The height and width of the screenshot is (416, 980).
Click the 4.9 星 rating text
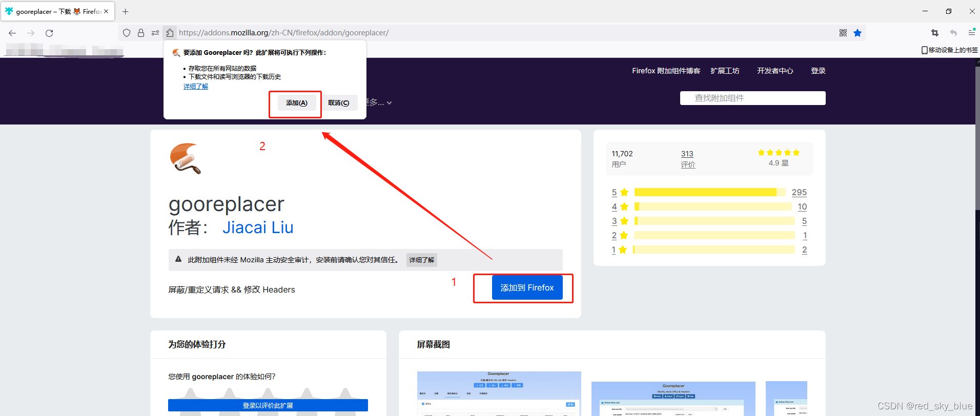[779, 163]
